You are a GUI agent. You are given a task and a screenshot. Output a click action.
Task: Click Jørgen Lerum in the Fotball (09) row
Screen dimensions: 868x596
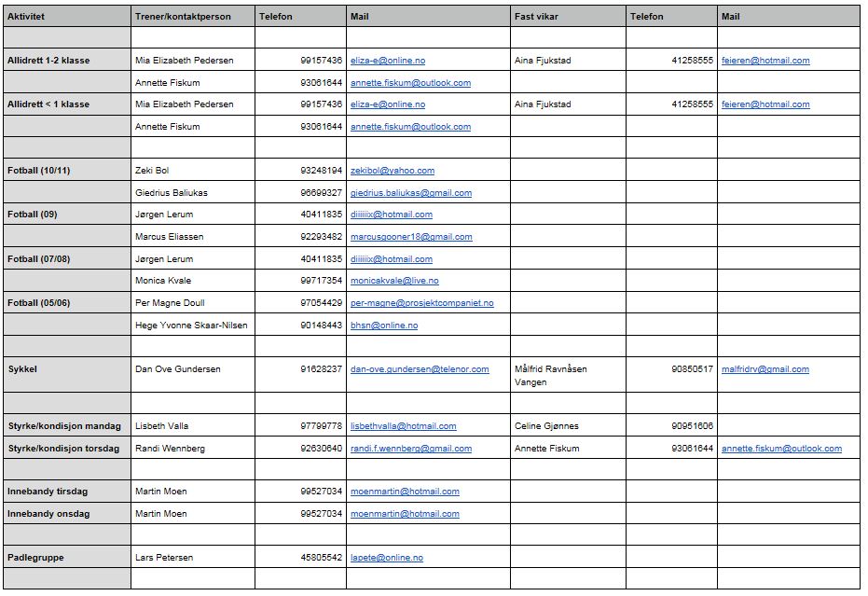pyautogui.click(x=164, y=215)
